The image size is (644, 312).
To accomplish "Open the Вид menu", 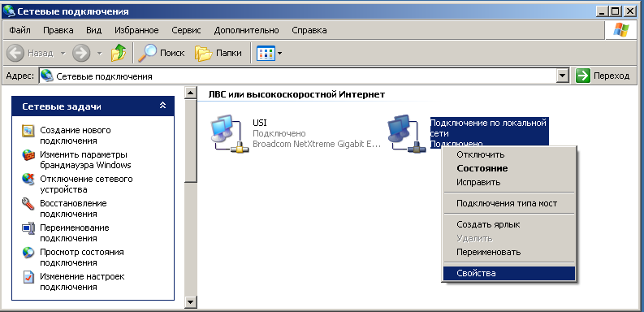I will click(93, 30).
